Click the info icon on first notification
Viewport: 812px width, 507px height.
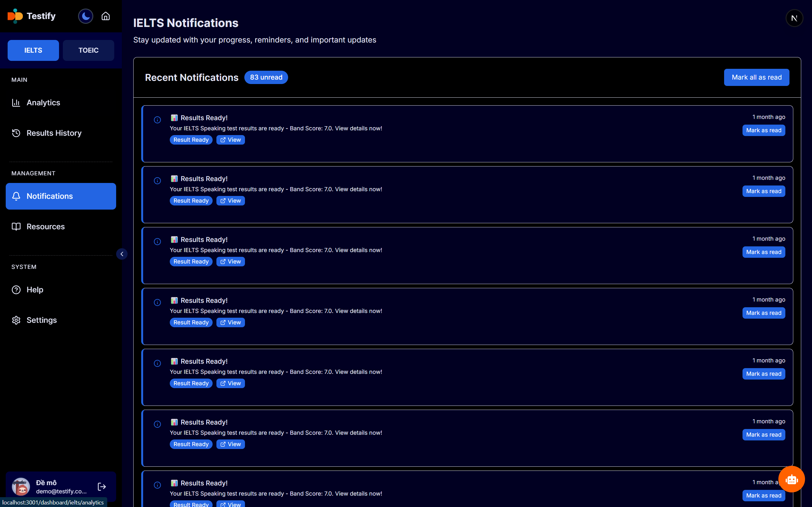point(157,120)
